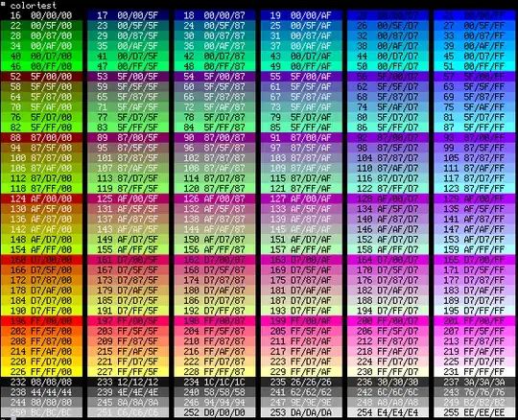Click color cell 51 00/FF/FF
The image size is (518, 420).
coord(475,66)
